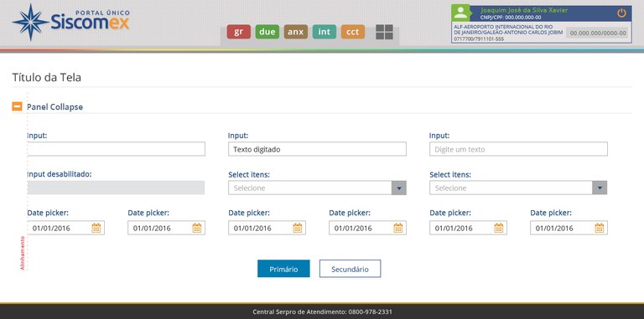Open the all-modules grid icon

[384, 32]
